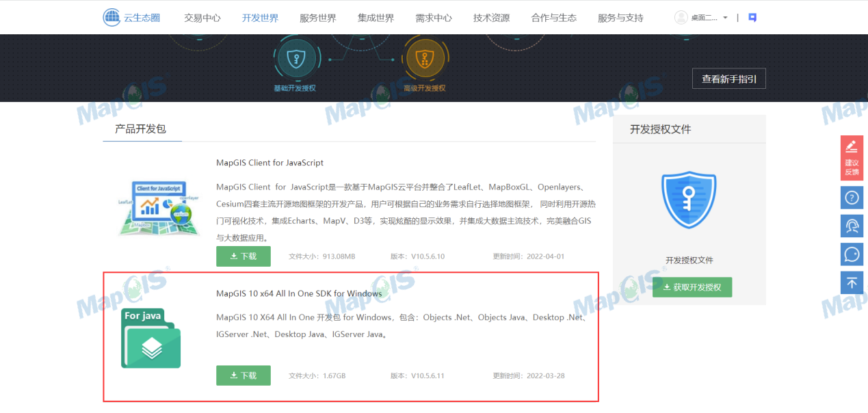Open the chat bubble sidebar icon
The height and width of the screenshot is (413, 868).
click(852, 254)
